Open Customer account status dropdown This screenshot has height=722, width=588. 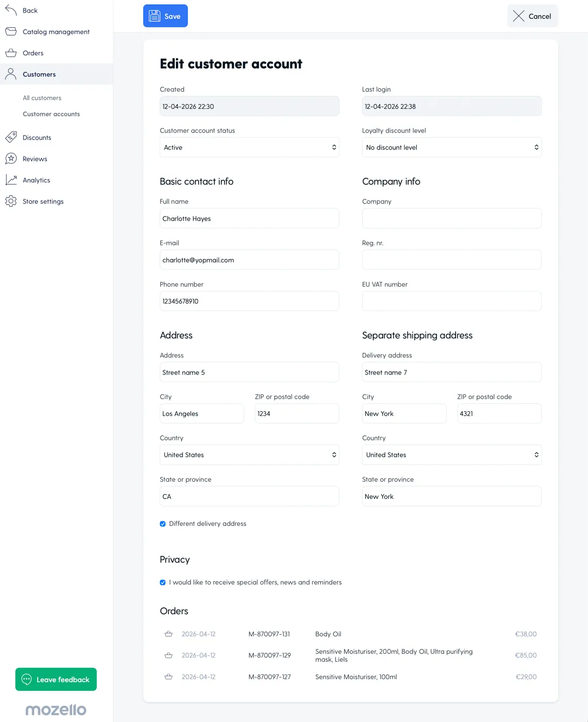(249, 147)
